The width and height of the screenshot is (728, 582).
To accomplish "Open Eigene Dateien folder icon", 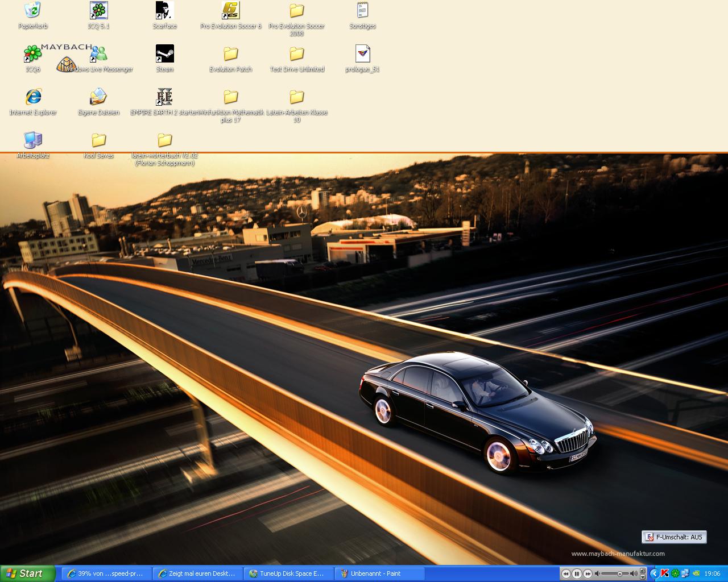I will pos(99,102).
